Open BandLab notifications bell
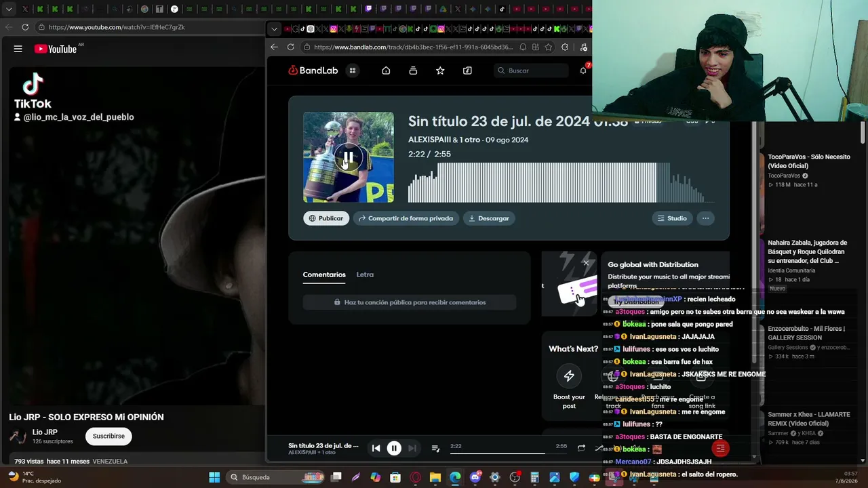The width and height of the screenshot is (868, 488). pyautogui.click(x=583, y=70)
